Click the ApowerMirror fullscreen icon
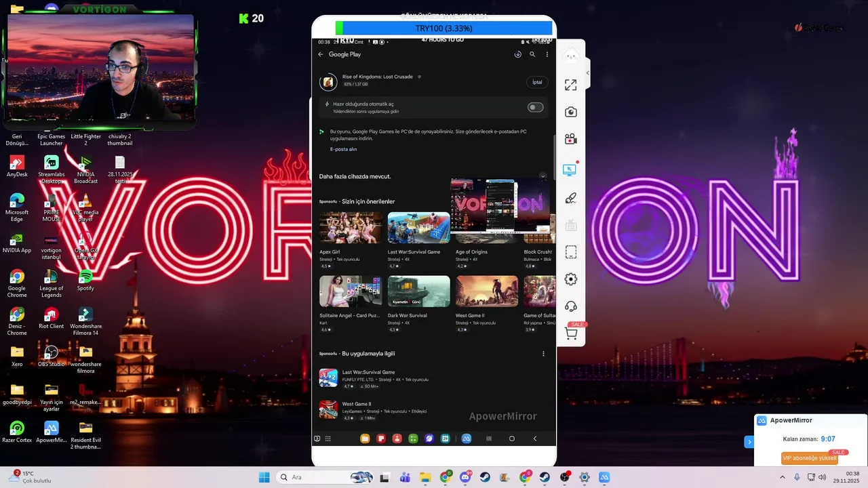Image resolution: width=868 pixels, height=488 pixels. coord(571,85)
